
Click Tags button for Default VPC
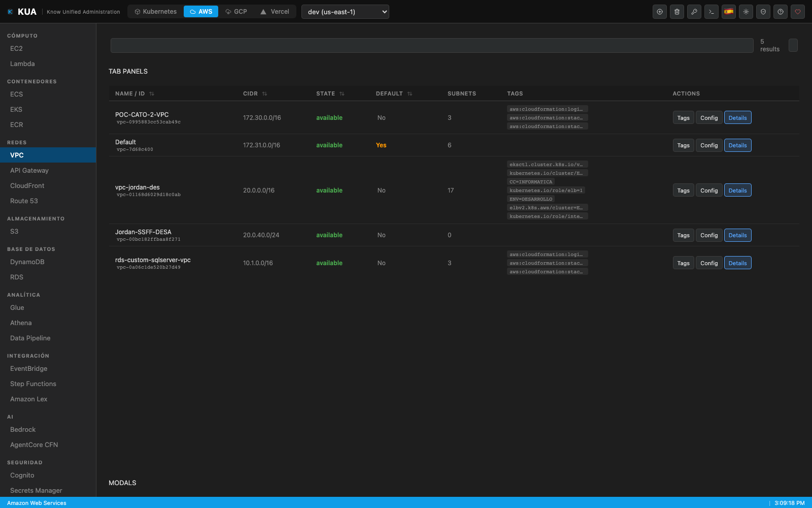tap(683, 145)
